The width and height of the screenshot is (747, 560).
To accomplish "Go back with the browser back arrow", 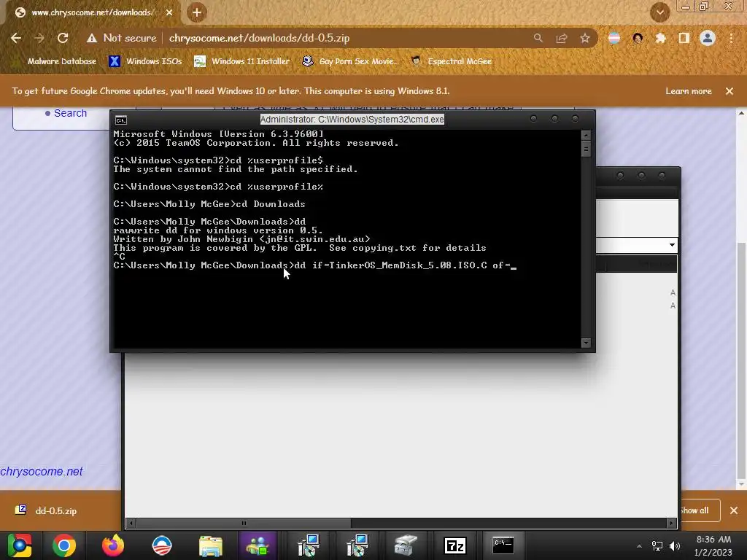I will [x=16, y=38].
